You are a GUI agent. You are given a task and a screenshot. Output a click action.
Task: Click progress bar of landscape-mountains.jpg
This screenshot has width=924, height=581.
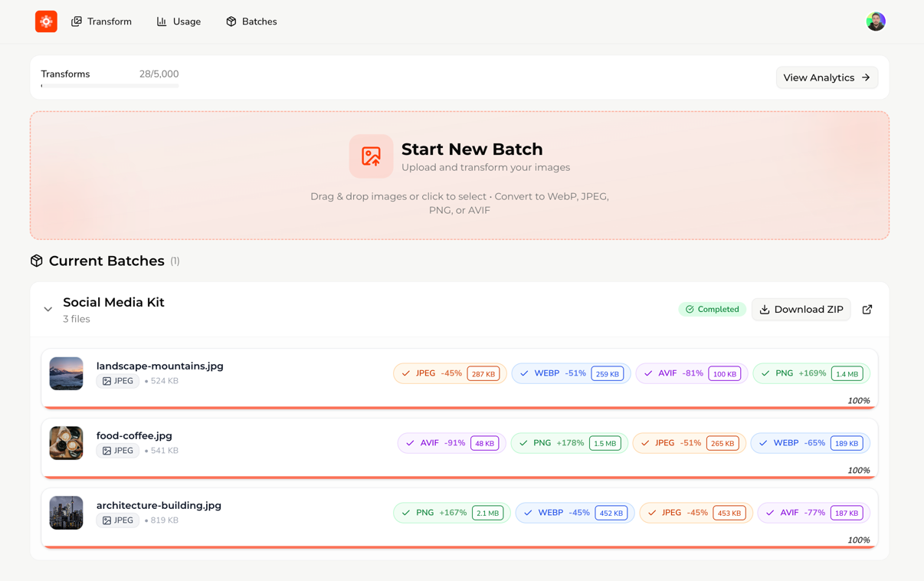460,408
